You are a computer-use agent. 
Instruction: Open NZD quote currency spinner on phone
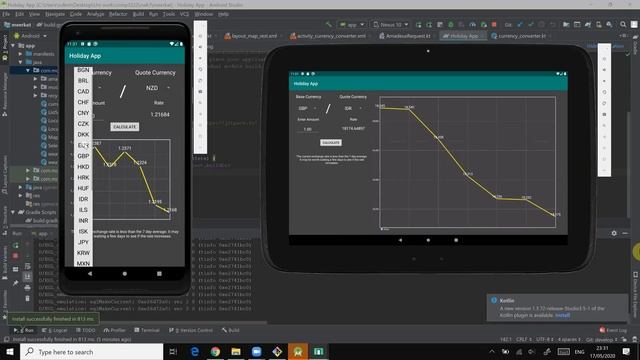point(157,88)
